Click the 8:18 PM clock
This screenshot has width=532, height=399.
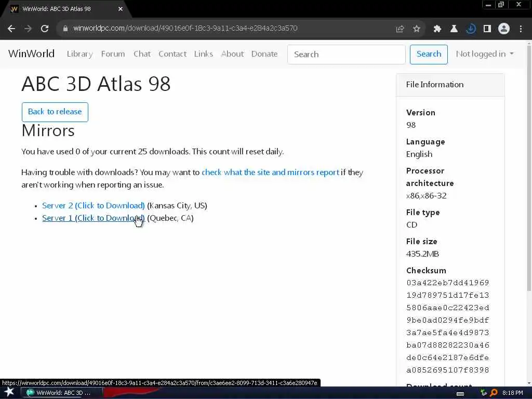513,393
